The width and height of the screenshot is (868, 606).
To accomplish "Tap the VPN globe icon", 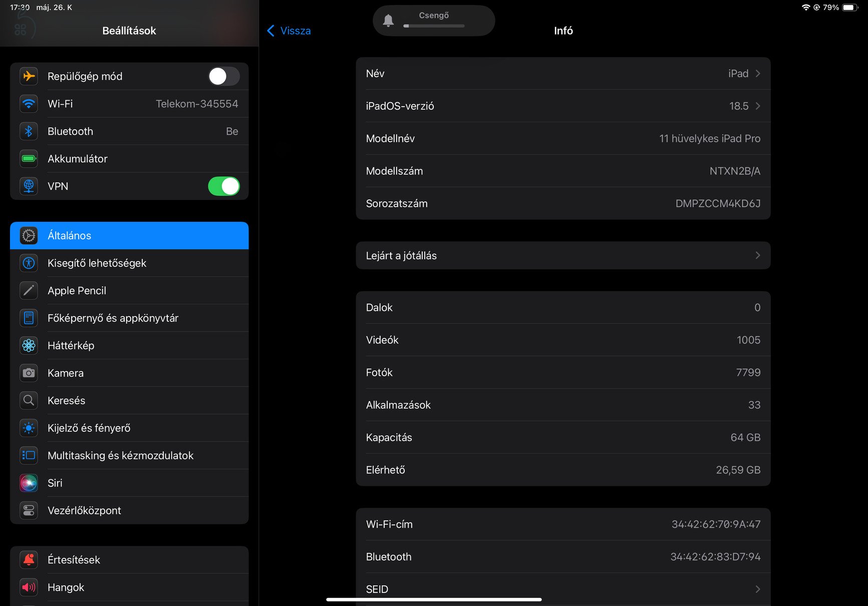I will [29, 186].
